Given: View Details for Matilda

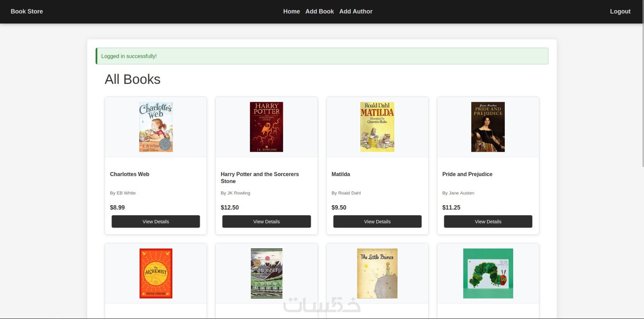Looking at the screenshot, I should tap(377, 222).
